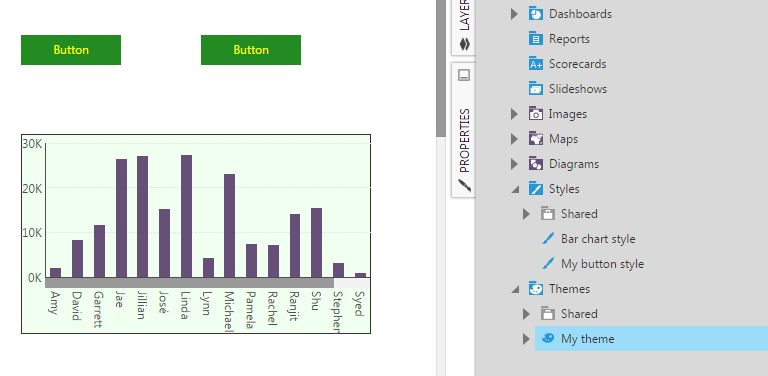
Task: Open the Layers side tab
Action: pyautogui.click(x=464, y=25)
